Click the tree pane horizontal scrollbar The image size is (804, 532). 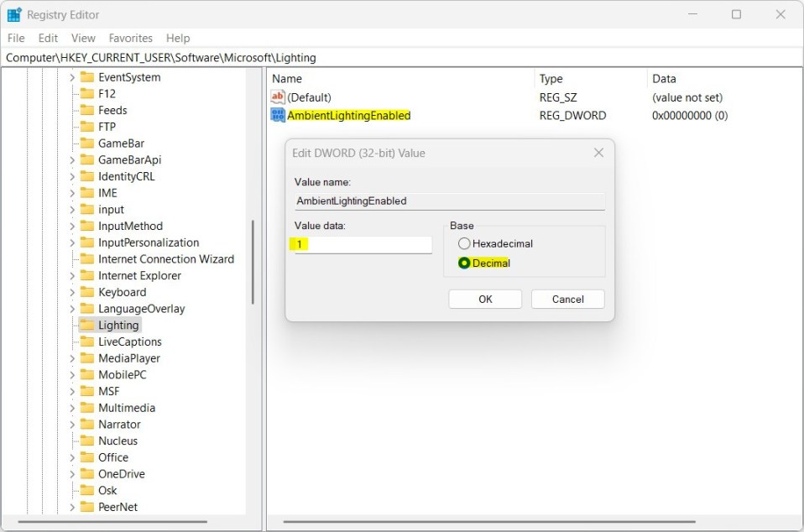pyautogui.click(x=112, y=522)
